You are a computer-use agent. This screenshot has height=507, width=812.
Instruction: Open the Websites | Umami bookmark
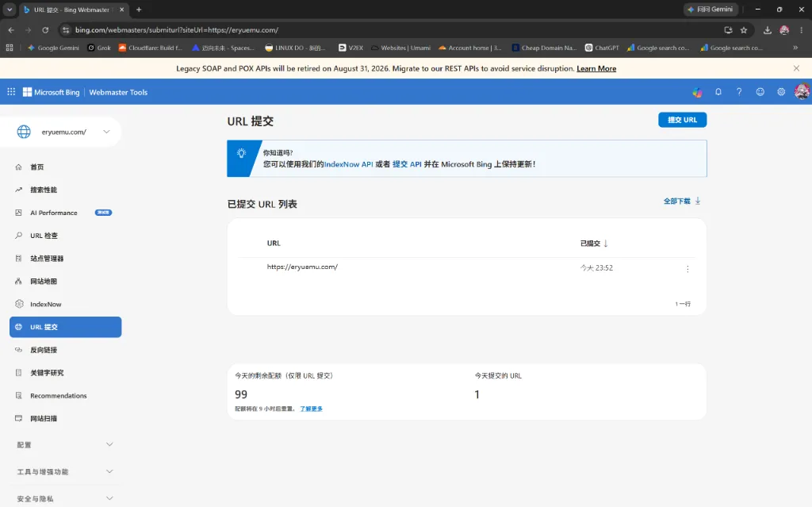point(400,48)
